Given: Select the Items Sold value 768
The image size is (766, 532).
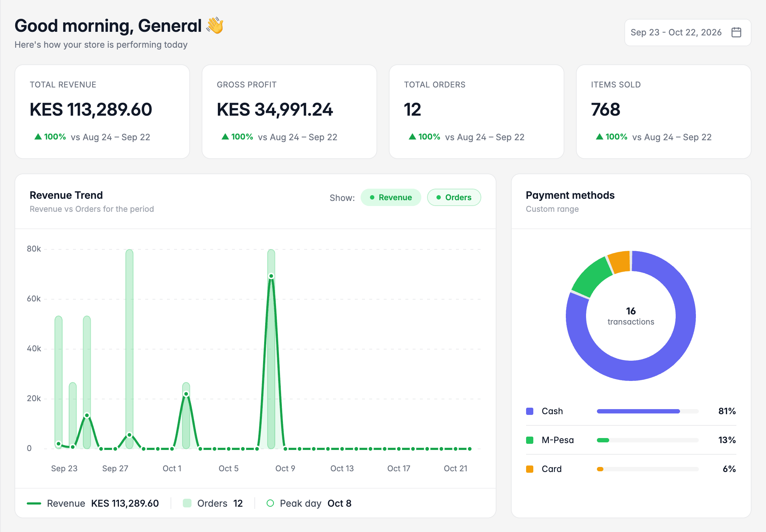Looking at the screenshot, I should [606, 110].
